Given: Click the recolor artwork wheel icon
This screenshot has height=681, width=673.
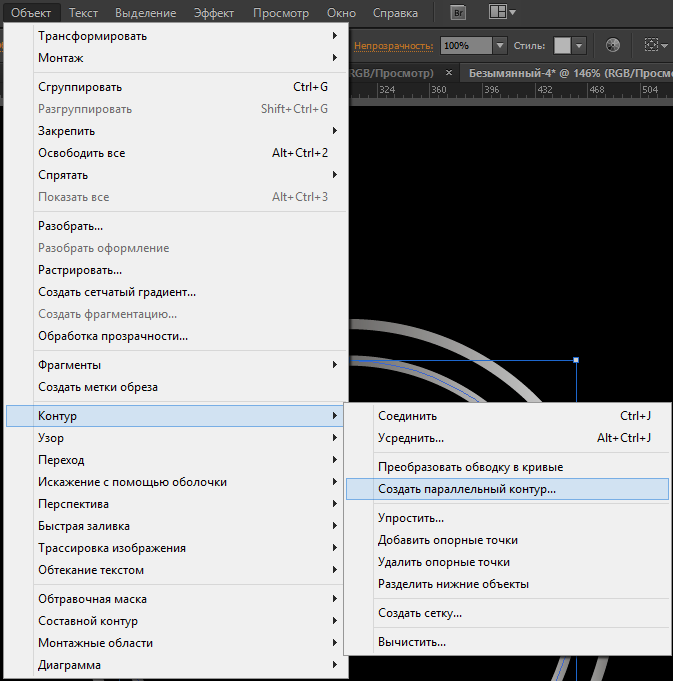Looking at the screenshot, I should click(613, 45).
